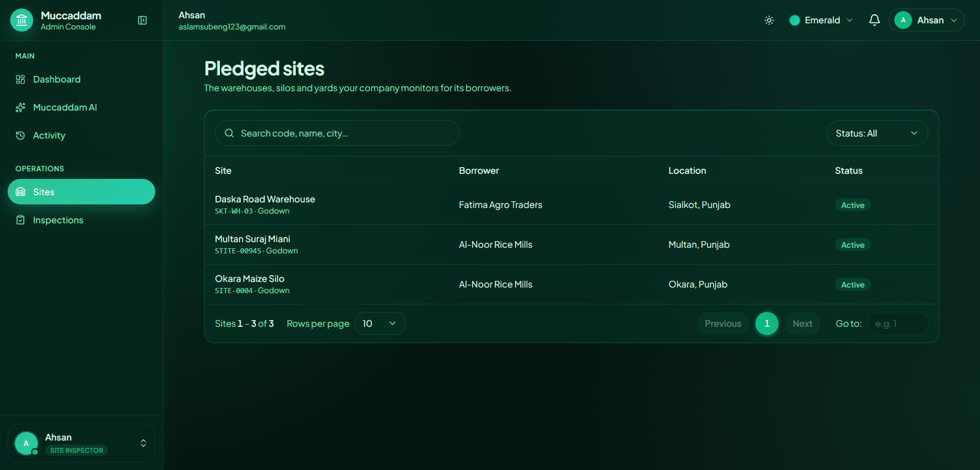The height and width of the screenshot is (470, 980).
Task: Open the Emerald theme dropdown
Action: [x=821, y=20]
